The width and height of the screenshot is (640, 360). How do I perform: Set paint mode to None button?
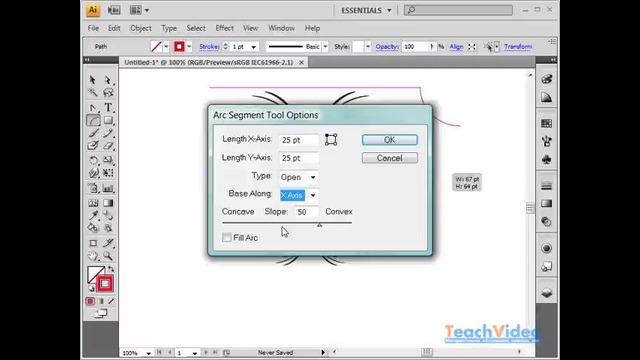coord(111,301)
